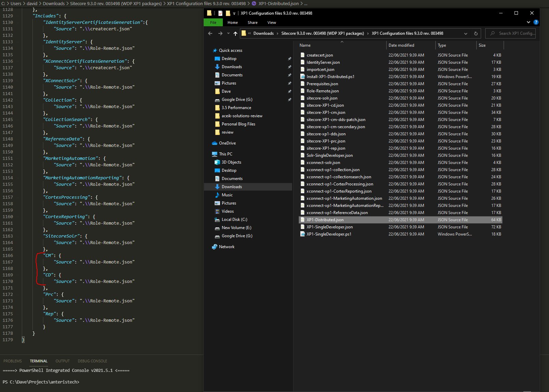
Task: Click the PowerShell terminal prompt line
Action: coord(41,382)
